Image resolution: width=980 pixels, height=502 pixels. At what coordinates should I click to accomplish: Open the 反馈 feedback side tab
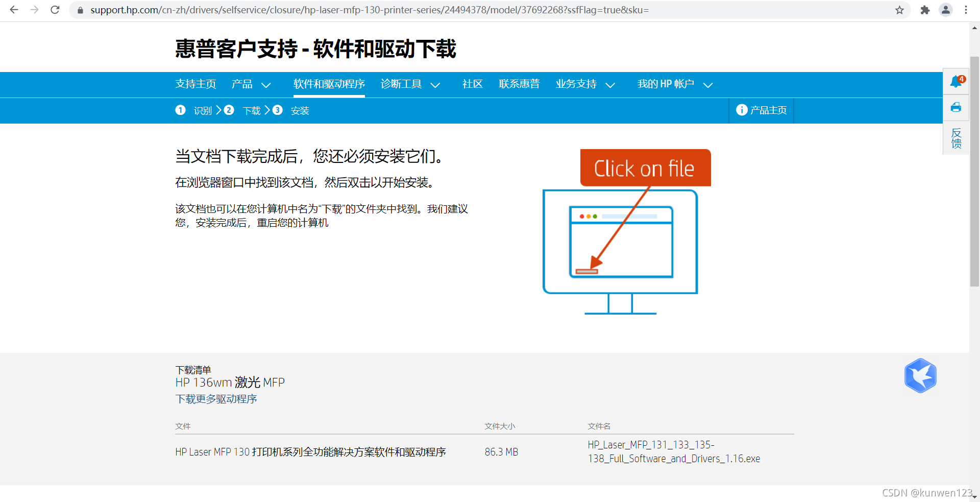coord(956,138)
